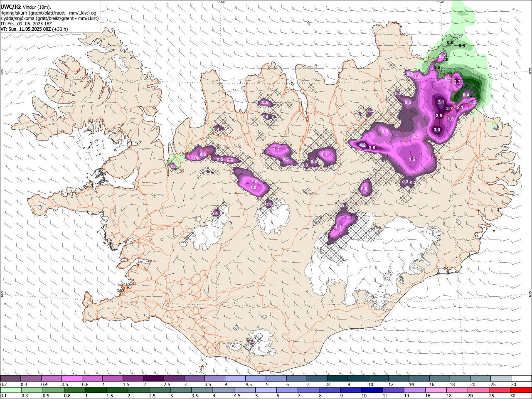Click the '3.0' snowfall value on the map
The width and height of the screenshot is (532, 399).
pyautogui.click(x=437, y=130)
